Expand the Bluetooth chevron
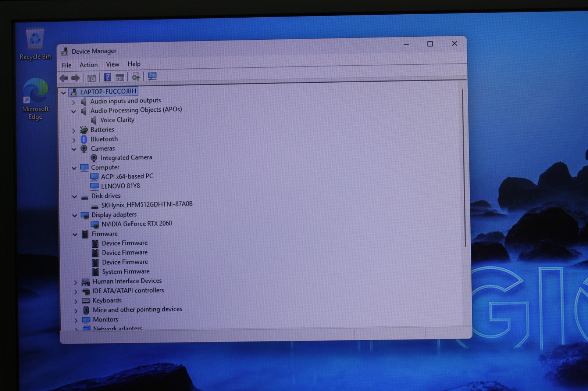This screenshot has width=588, height=391. 74,140
